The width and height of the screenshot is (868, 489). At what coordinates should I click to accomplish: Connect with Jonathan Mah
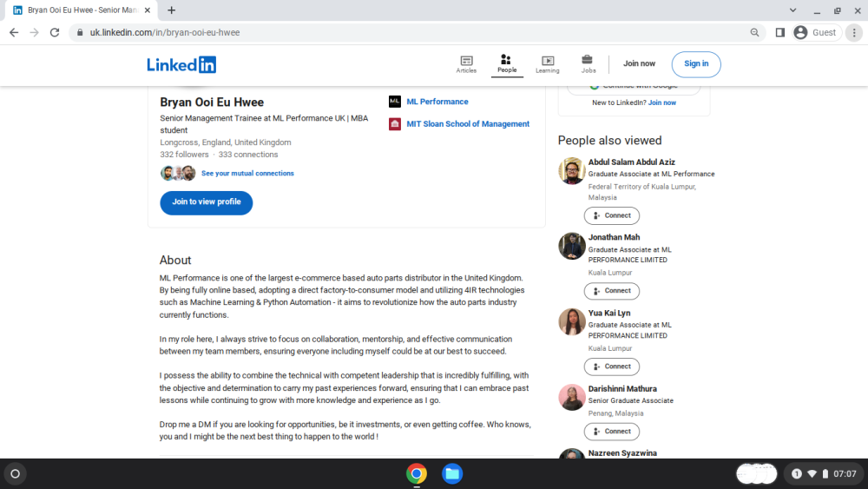pyautogui.click(x=612, y=291)
